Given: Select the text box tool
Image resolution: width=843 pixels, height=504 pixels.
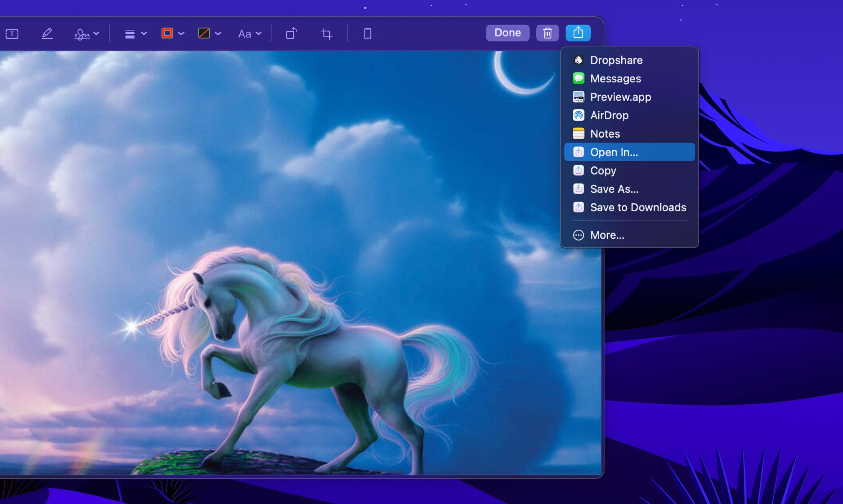Looking at the screenshot, I should pyautogui.click(x=12, y=34).
